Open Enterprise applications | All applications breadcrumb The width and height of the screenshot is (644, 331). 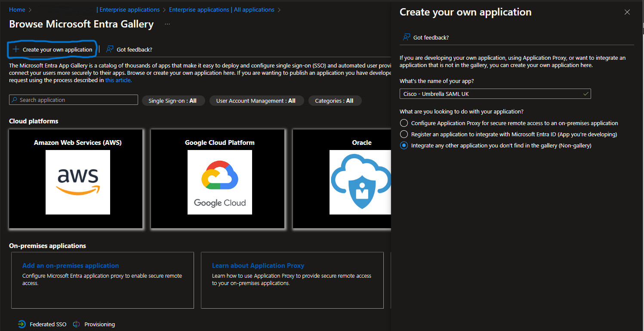222,9
